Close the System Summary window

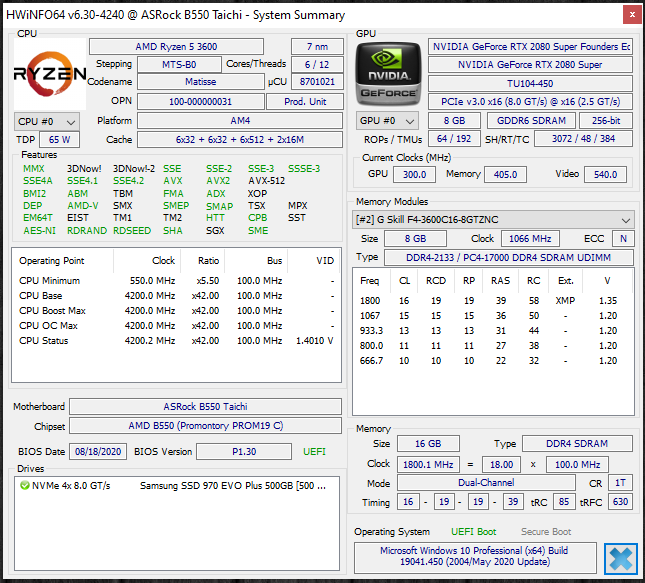pos(632,15)
